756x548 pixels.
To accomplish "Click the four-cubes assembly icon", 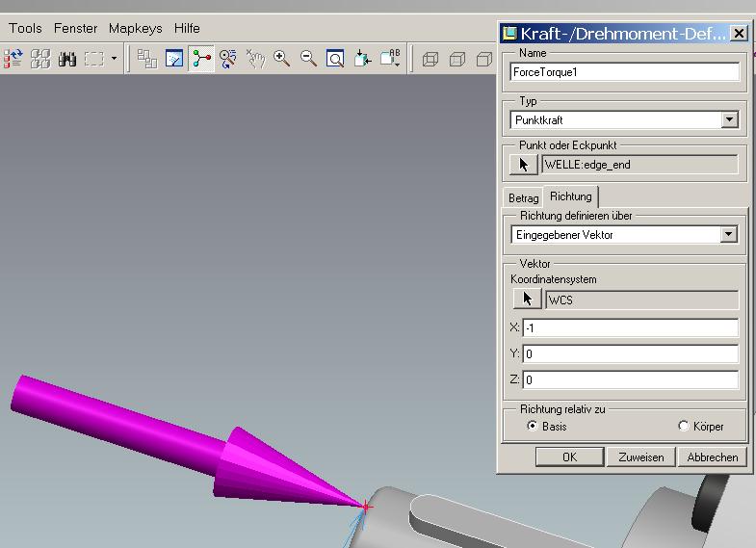I will coord(40,59).
